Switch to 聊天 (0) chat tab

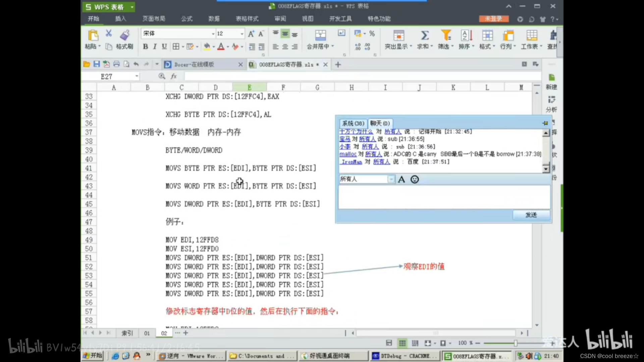tap(380, 123)
